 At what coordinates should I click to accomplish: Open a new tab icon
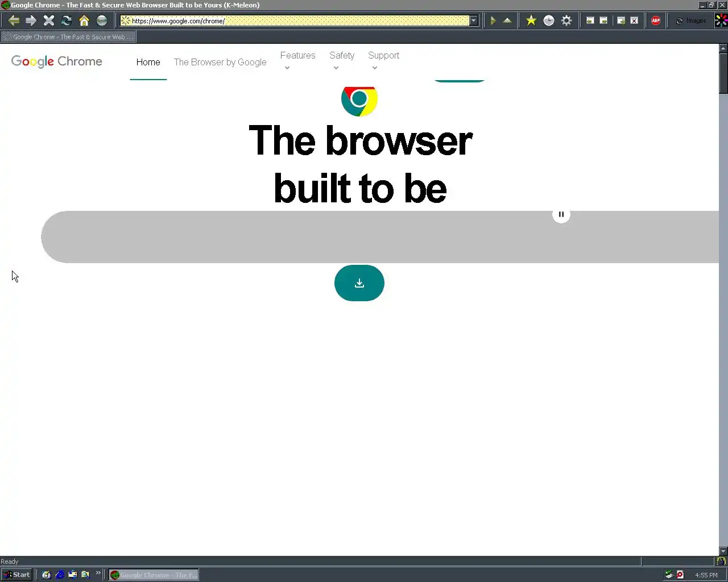621,20
